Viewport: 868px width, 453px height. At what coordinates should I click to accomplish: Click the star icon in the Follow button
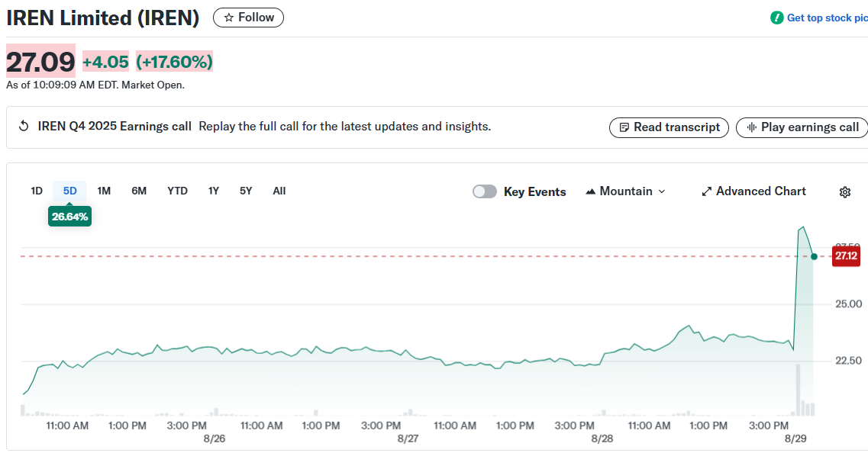pyautogui.click(x=228, y=18)
